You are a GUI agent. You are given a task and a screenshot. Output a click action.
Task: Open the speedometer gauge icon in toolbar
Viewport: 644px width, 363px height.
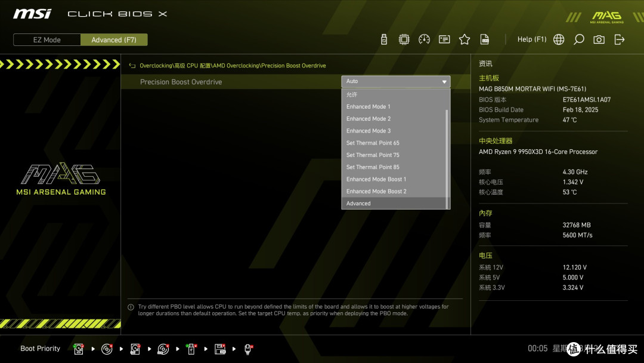tap(425, 39)
